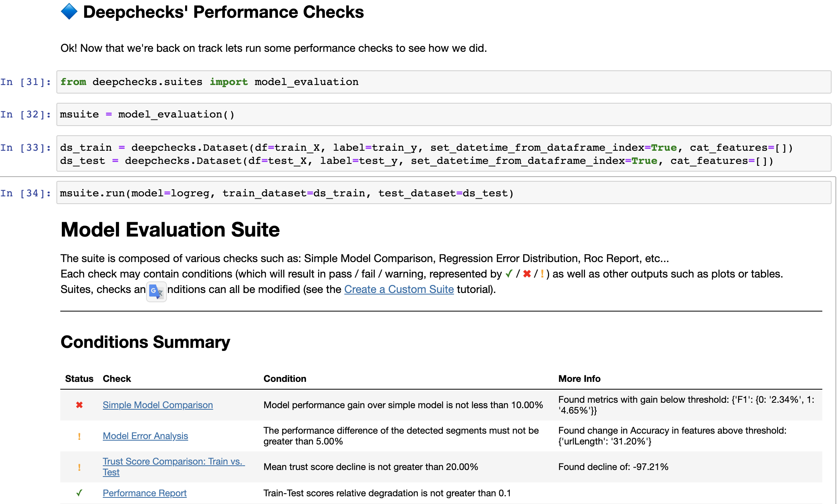This screenshot has width=837, height=504.
Task: Click the More Info column header
Action: (x=579, y=379)
